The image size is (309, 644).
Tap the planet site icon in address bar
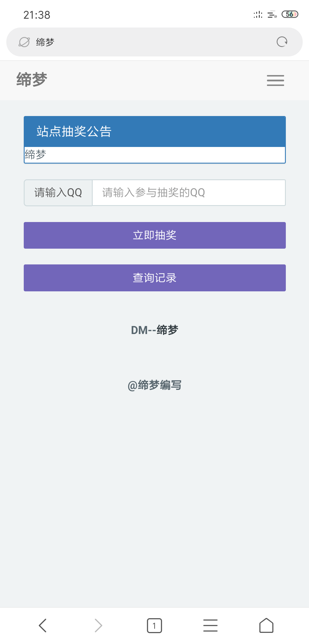[24, 42]
